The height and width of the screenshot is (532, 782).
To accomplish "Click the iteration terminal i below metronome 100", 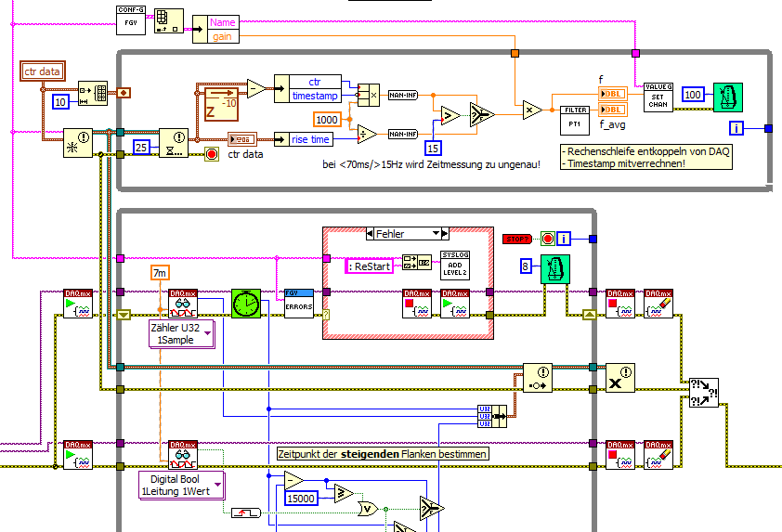I will pos(736,129).
